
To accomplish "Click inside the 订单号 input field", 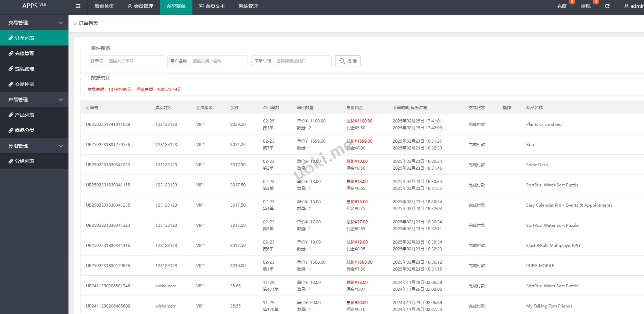I will pyautogui.click(x=135, y=61).
